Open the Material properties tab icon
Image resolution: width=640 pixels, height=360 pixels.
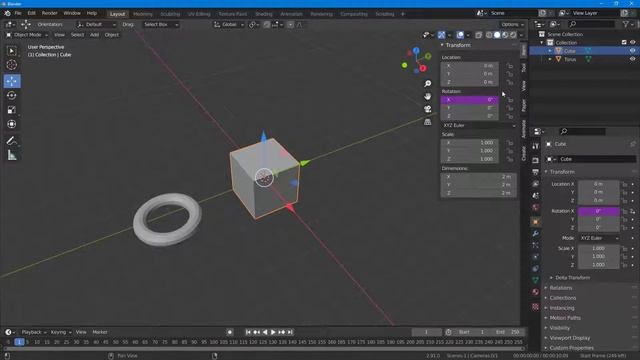pyautogui.click(x=536, y=292)
